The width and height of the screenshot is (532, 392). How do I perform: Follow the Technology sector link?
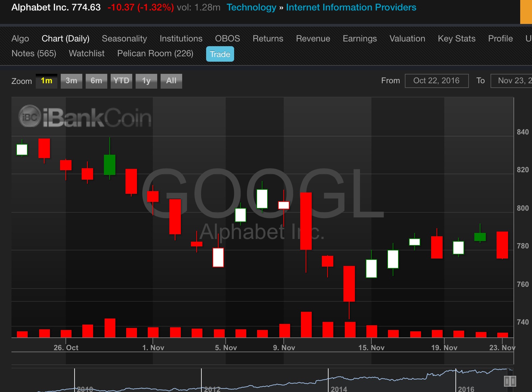251,7
